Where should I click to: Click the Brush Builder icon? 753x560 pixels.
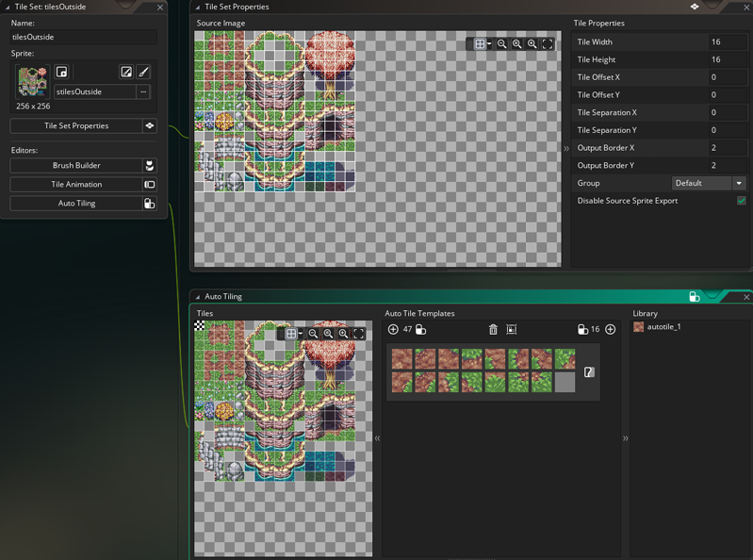coord(150,165)
